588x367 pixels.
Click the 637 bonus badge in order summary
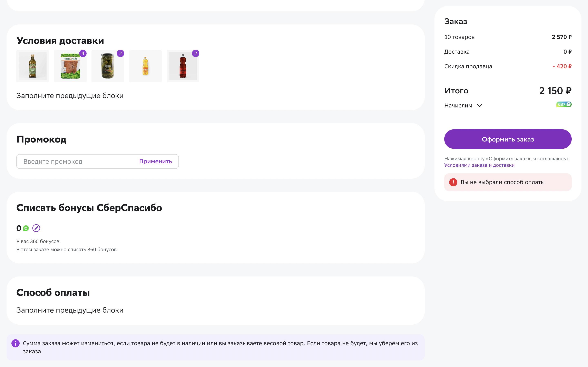pos(564,104)
